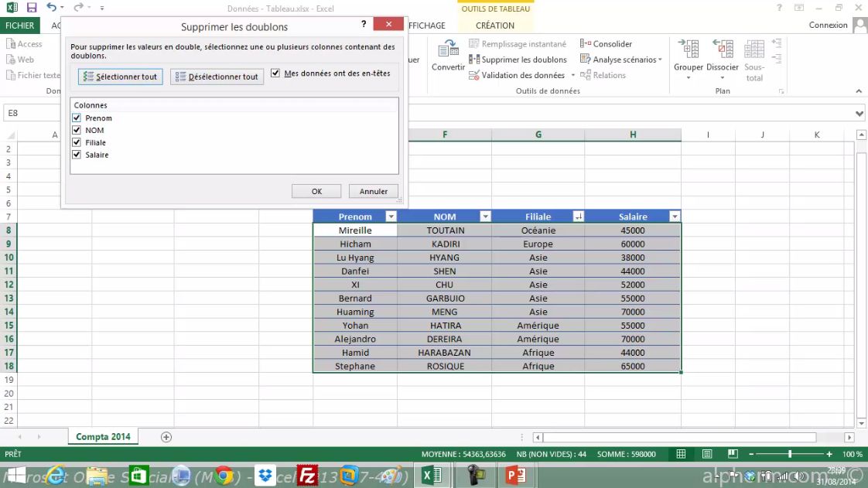Toggle Mes données ont des en-têtes checkbox
This screenshot has height=488, width=868.
[x=275, y=73]
